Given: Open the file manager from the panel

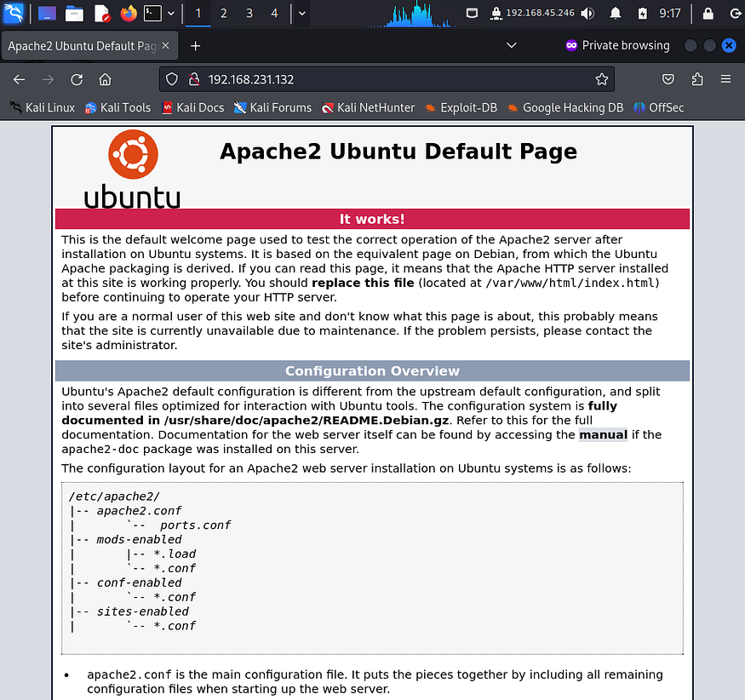Looking at the screenshot, I should pos(74,14).
